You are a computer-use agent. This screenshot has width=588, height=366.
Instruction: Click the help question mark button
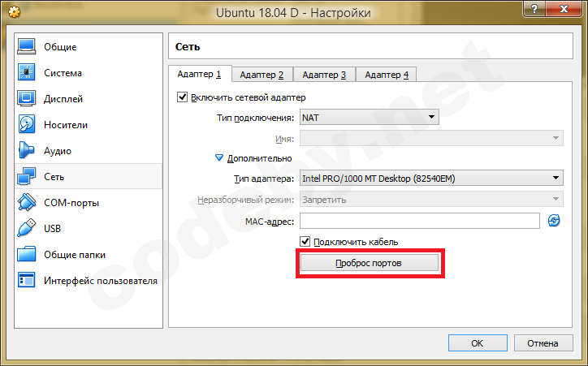534,9
